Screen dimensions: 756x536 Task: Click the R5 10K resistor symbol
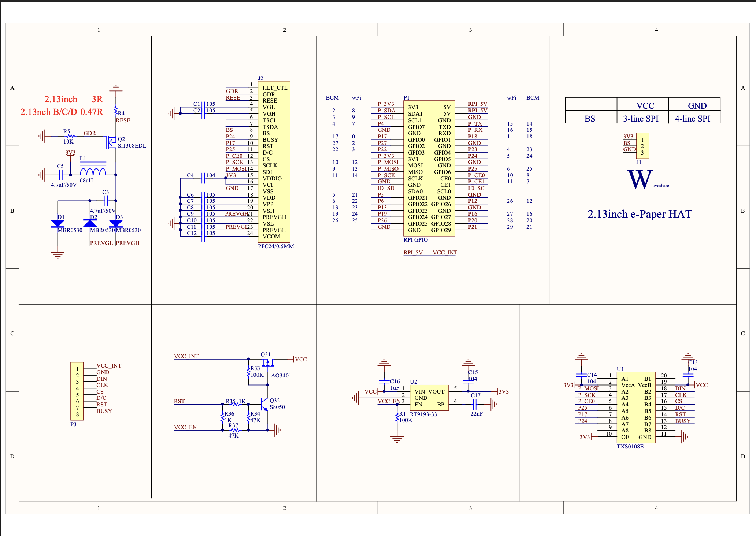tap(68, 136)
